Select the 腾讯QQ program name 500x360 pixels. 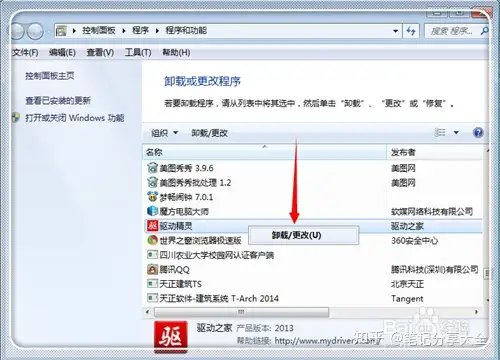click(174, 269)
